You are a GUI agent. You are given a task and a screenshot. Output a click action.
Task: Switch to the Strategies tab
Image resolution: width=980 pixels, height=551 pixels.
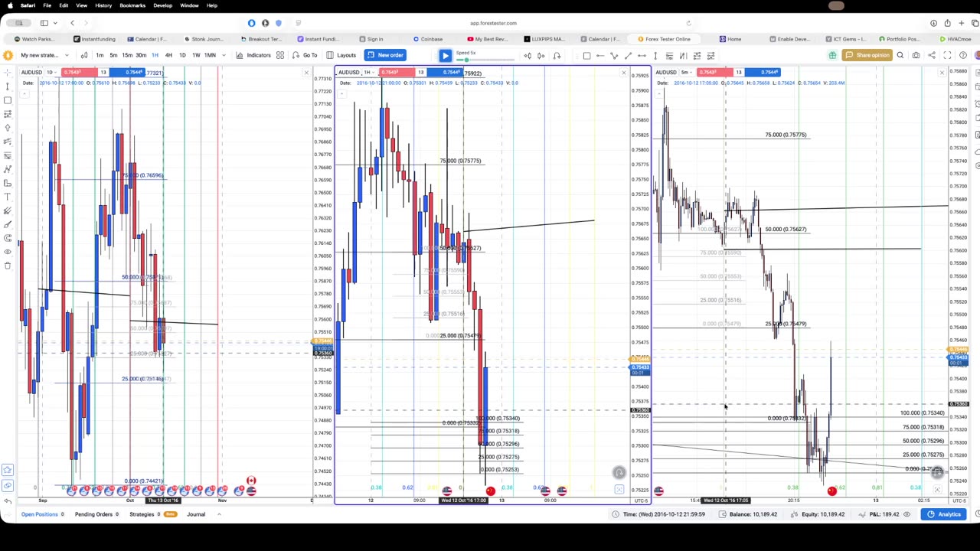(x=153, y=514)
